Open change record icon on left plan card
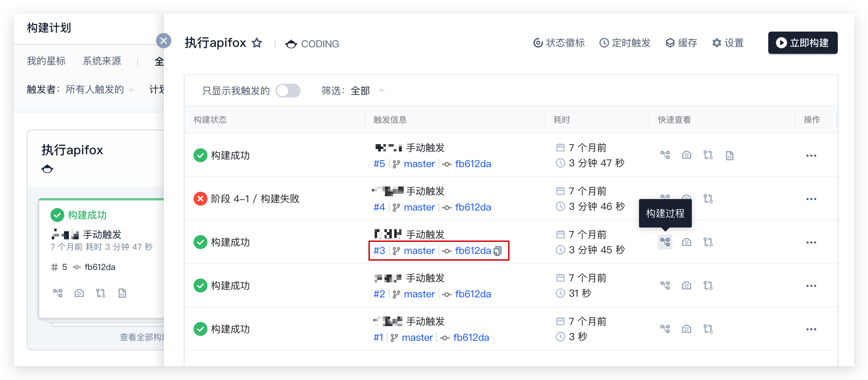The image size is (868, 380). point(101,293)
